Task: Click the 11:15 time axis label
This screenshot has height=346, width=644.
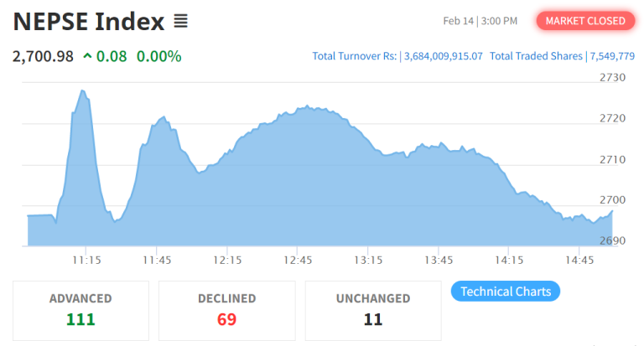Action: click(86, 261)
